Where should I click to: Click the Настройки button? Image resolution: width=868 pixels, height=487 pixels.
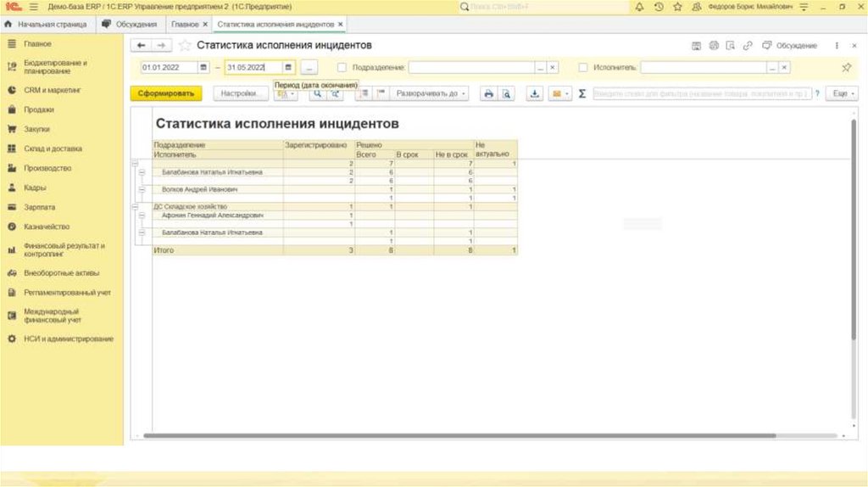[x=240, y=94]
